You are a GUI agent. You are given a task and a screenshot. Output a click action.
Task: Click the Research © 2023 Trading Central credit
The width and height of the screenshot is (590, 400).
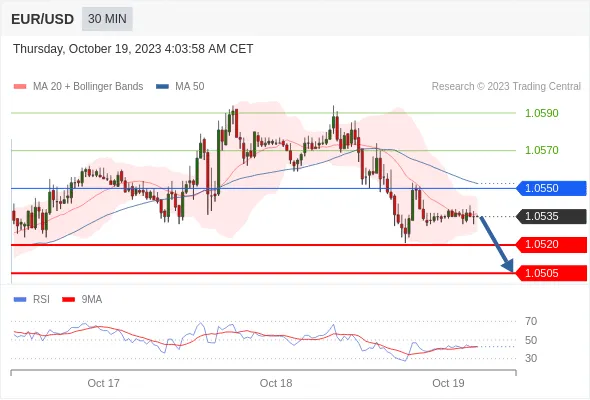click(506, 87)
